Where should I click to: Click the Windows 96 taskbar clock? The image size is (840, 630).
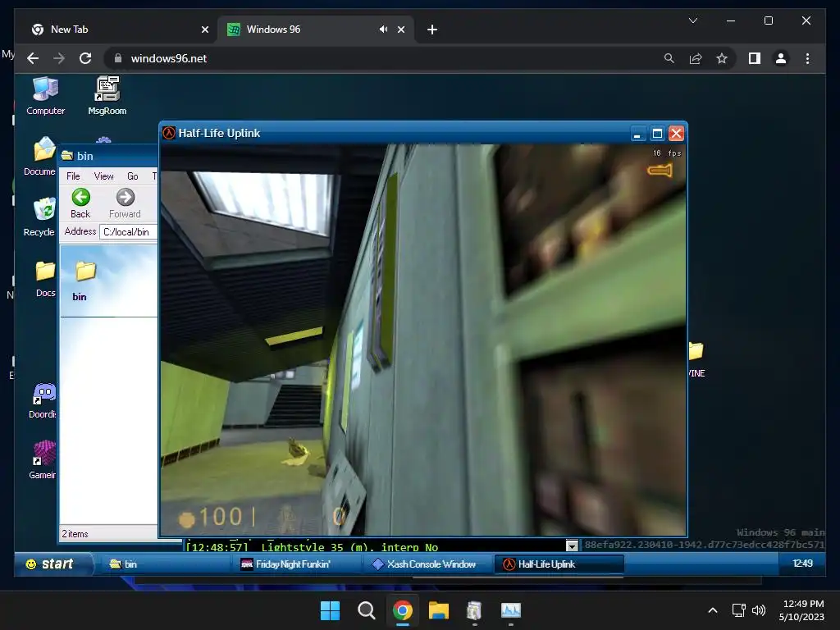(802, 564)
